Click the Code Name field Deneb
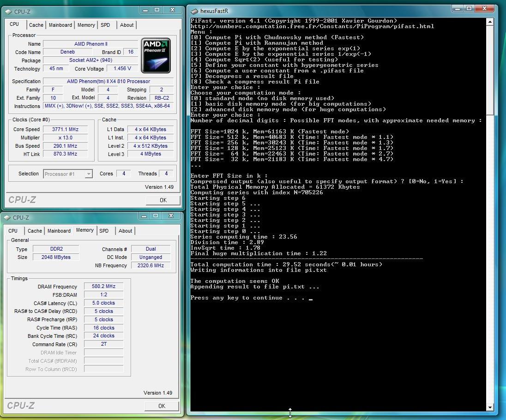The image size is (506, 420). click(x=67, y=52)
